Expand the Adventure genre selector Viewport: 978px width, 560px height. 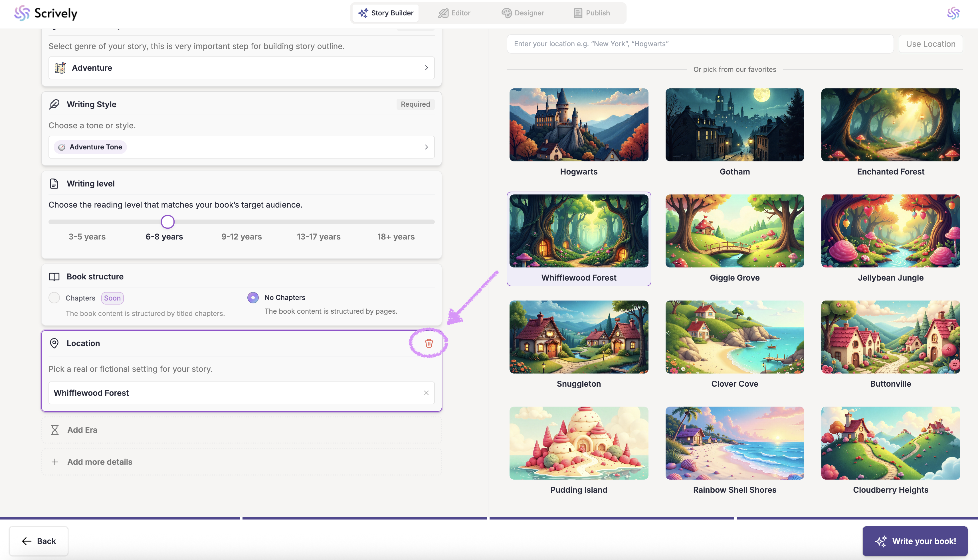[241, 68]
